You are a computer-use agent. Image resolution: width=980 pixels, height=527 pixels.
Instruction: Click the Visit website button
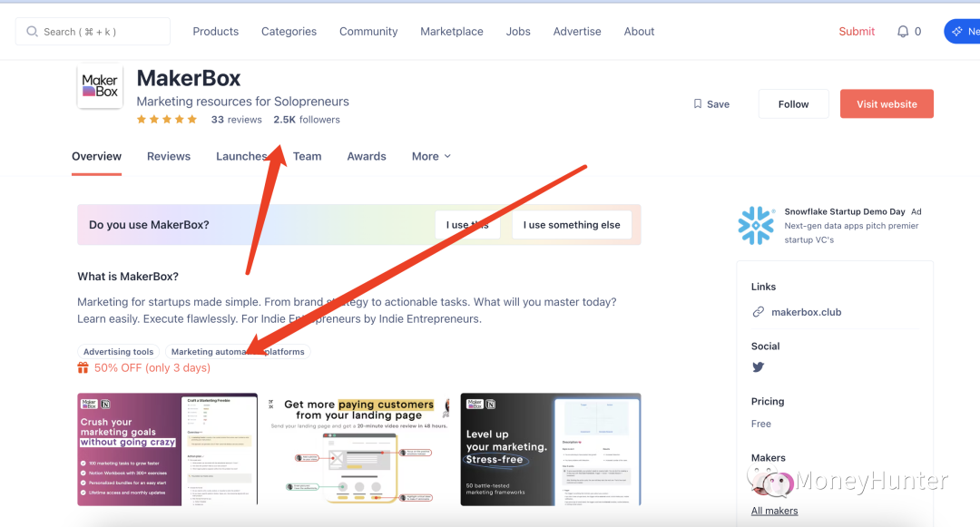(x=887, y=103)
